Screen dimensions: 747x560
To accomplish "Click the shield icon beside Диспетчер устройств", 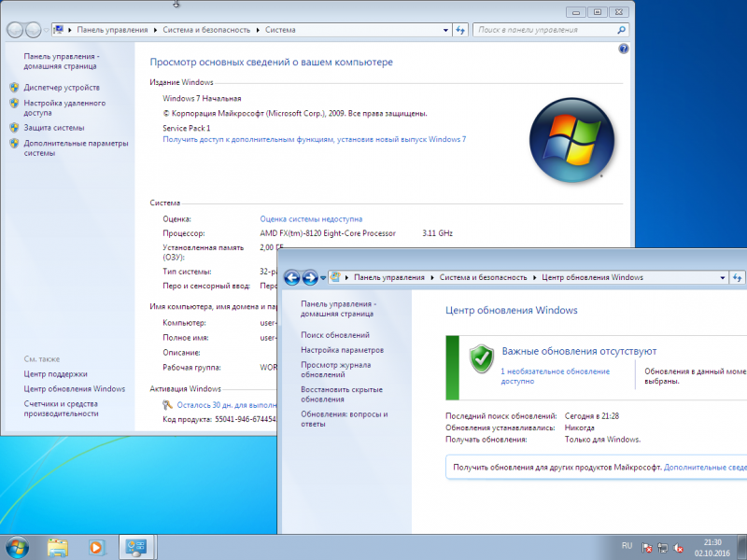I will [x=14, y=87].
